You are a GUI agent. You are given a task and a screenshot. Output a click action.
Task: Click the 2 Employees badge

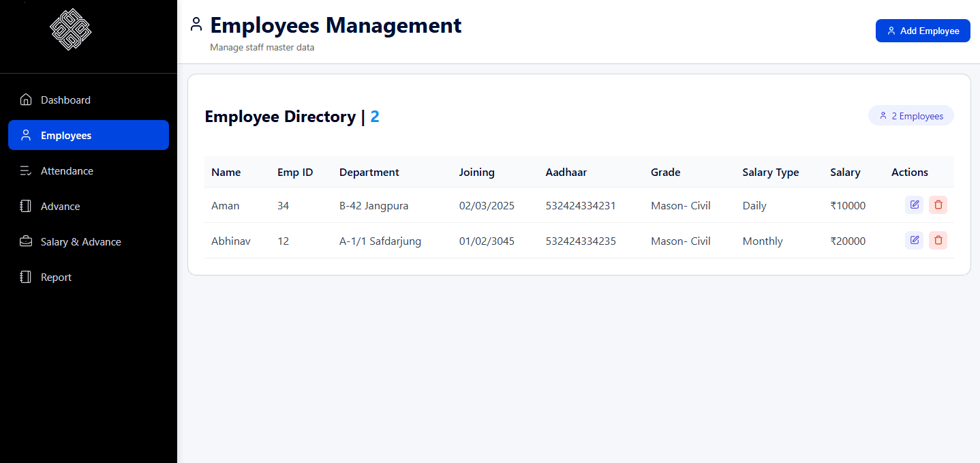coord(911,115)
